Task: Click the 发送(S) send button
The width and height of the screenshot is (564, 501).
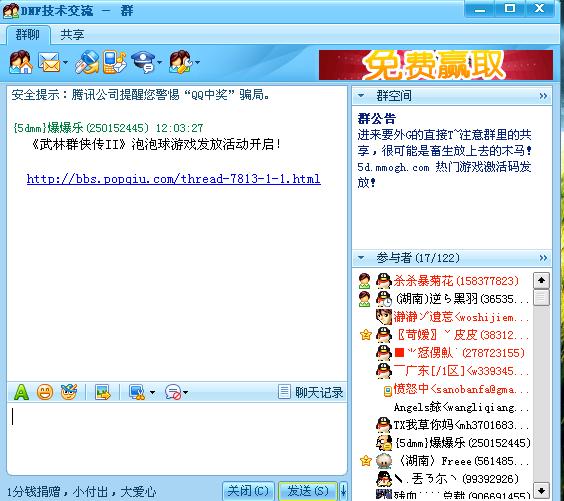Action: click(308, 491)
